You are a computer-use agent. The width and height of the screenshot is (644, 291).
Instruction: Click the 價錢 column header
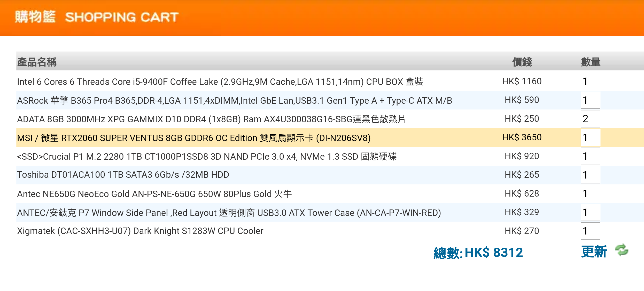[x=522, y=62]
